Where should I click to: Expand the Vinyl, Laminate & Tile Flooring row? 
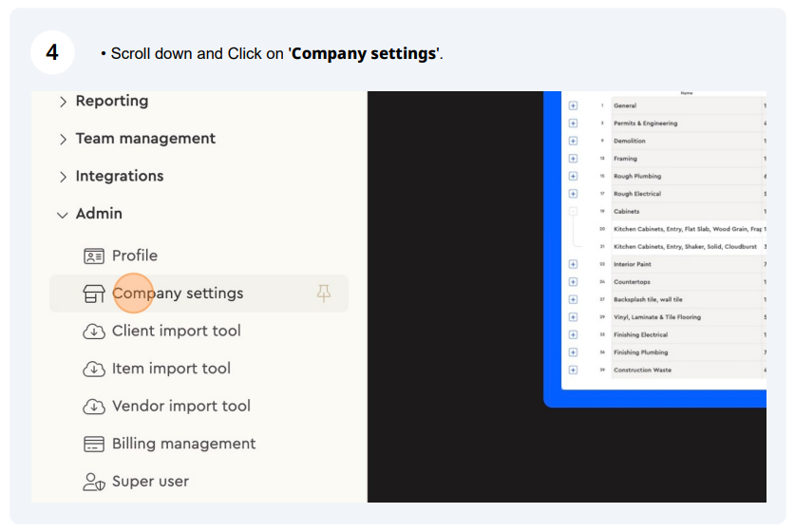point(573,317)
